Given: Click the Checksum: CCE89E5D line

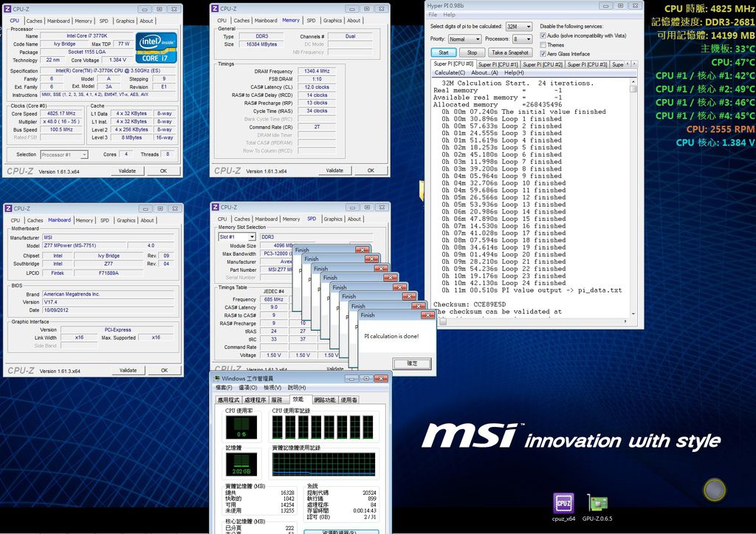Looking at the screenshot, I should pos(470,304).
